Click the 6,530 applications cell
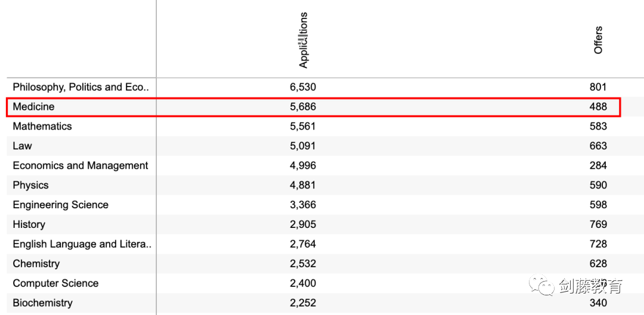 (303, 87)
